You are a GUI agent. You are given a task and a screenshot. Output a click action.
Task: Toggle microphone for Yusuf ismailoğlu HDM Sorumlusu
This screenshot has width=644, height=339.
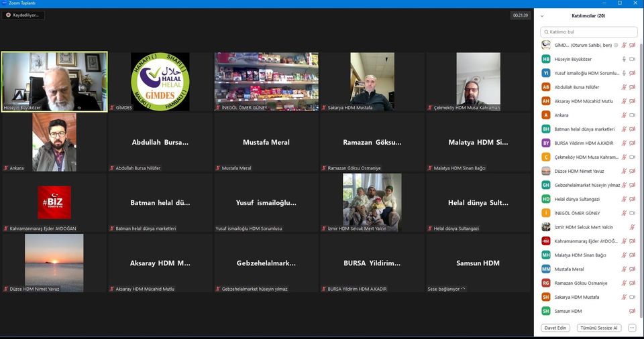[624, 73]
